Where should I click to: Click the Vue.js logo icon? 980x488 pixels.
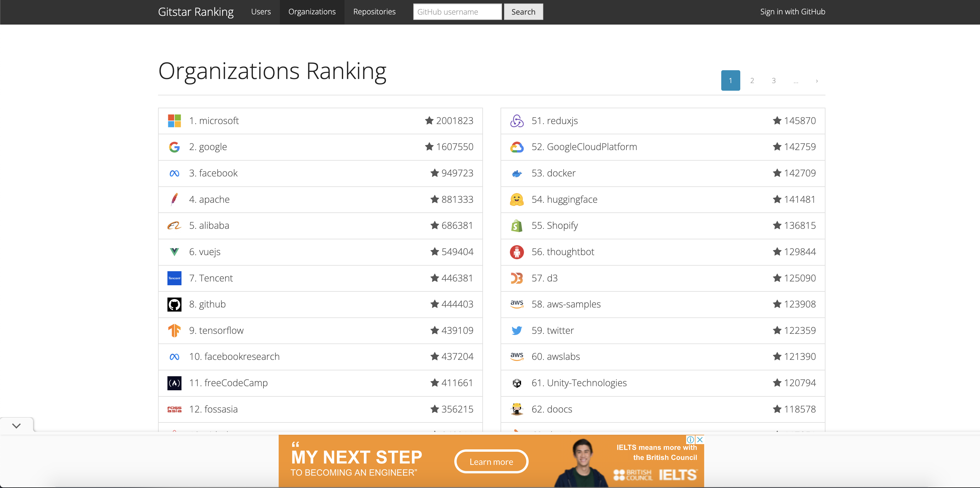[174, 252]
